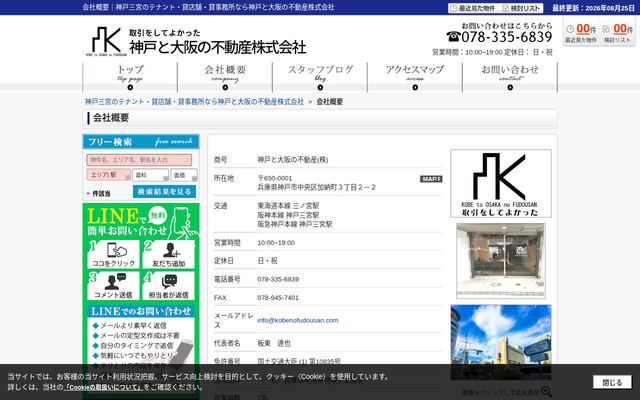Focus the free search keyword input field
The height and width of the screenshot is (400, 640).
pyautogui.click(x=139, y=160)
